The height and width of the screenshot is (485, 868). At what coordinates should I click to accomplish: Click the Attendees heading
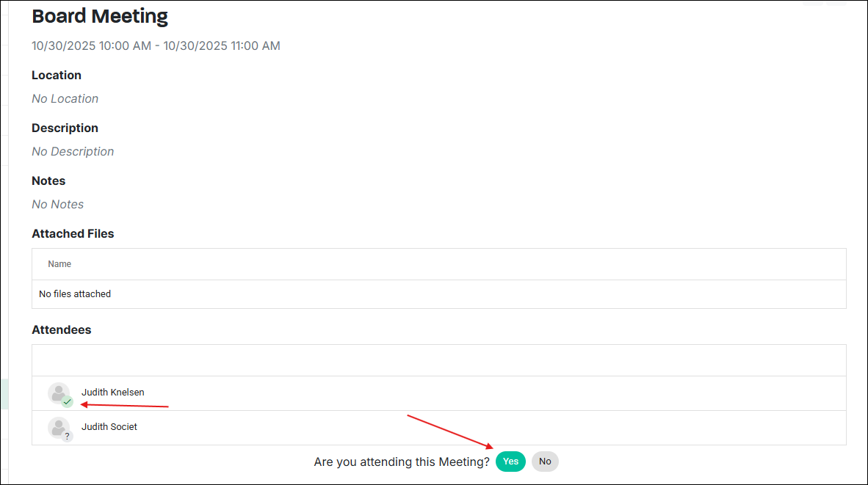62,330
